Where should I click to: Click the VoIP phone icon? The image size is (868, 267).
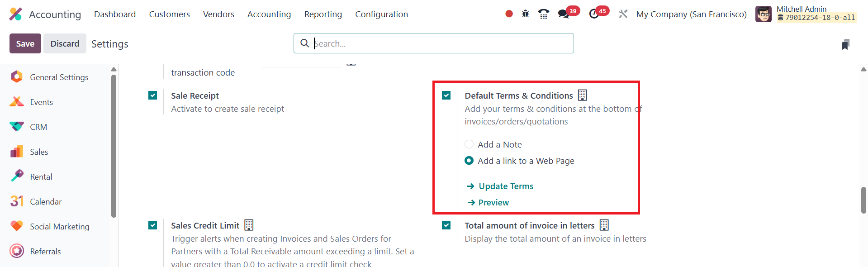point(543,14)
